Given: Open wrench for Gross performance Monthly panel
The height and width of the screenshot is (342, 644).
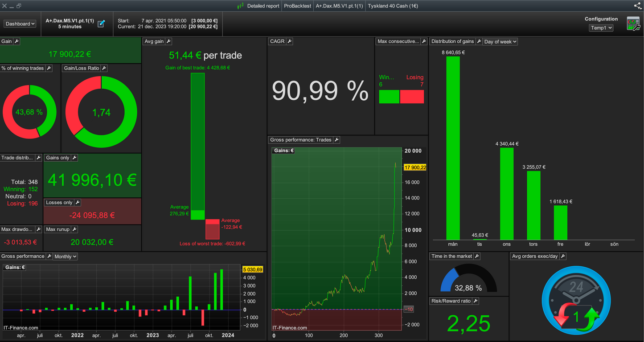Looking at the screenshot, I should click(49, 256).
